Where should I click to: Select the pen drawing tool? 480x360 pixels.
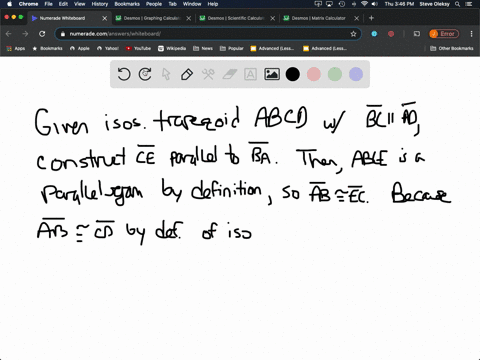point(187,74)
